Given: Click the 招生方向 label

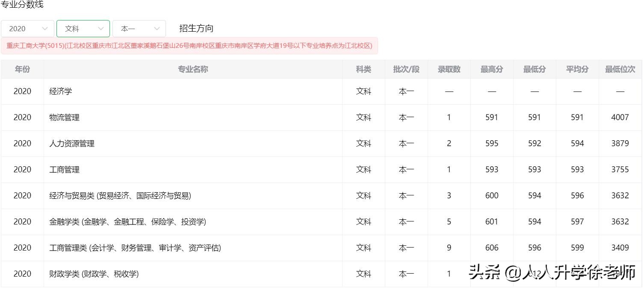Looking at the screenshot, I should tap(196, 29).
